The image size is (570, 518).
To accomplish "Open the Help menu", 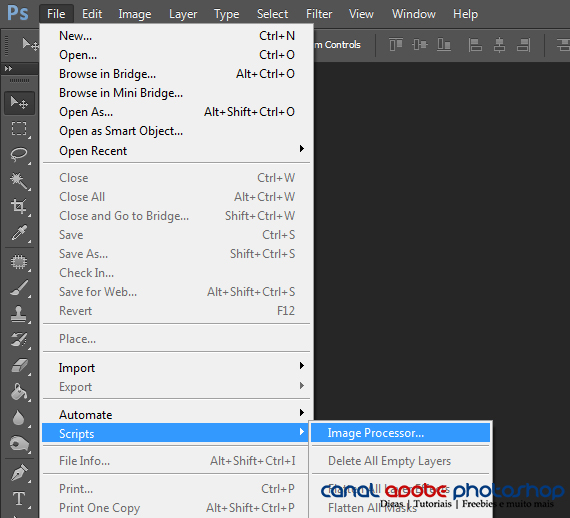I will click(x=465, y=14).
